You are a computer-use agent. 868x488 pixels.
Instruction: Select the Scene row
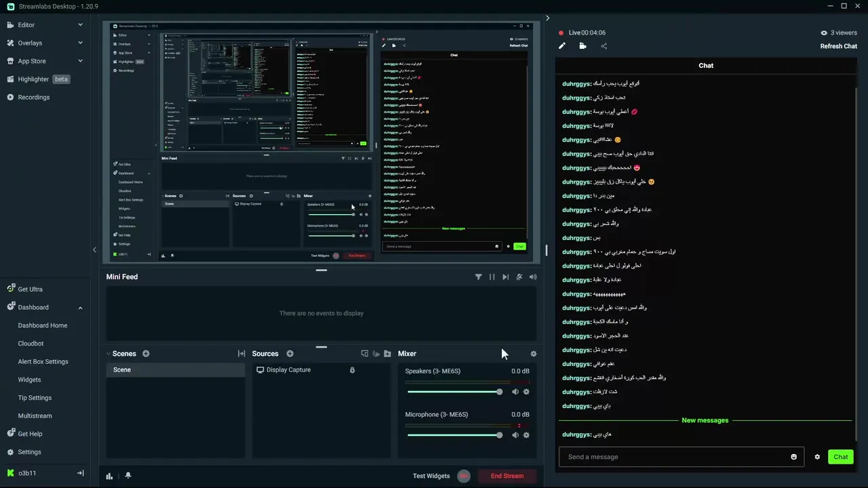[x=176, y=370]
